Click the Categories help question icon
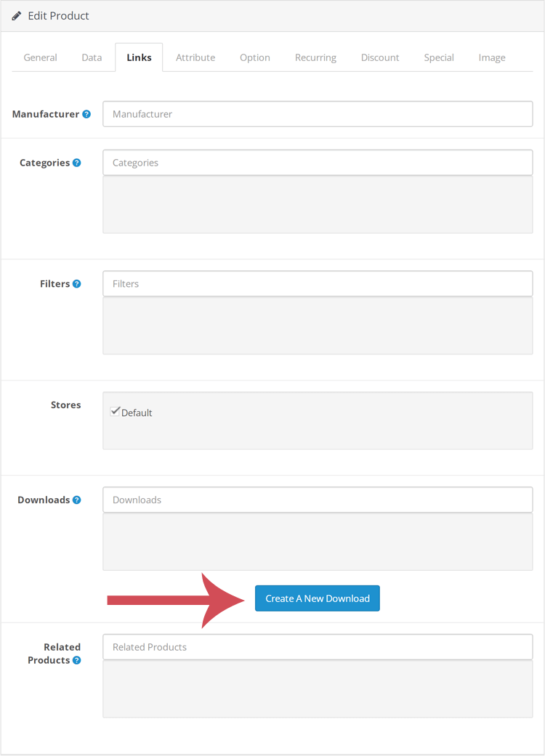The image size is (545, 756). point(77,163)
